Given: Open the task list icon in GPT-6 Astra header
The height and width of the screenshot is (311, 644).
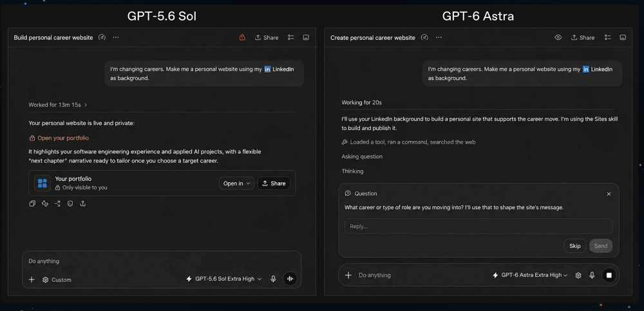Looking at the screenshot, I should click(x=607, y=37).
